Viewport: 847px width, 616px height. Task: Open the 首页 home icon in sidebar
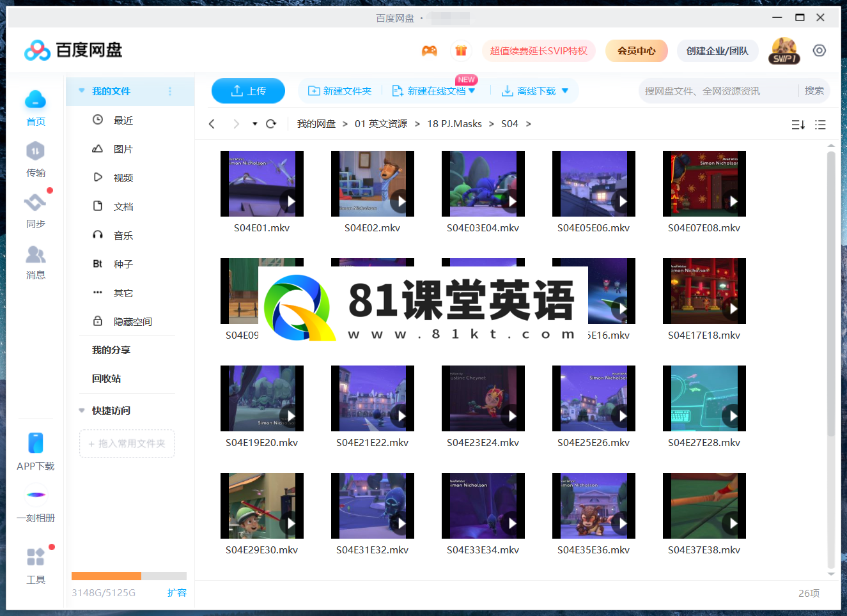(x=36, y=100)
